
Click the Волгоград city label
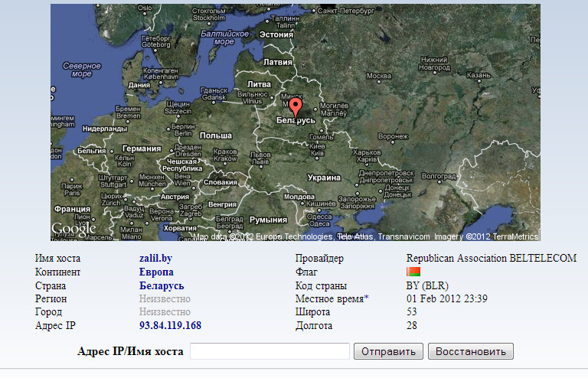click(x=439, y=176)
